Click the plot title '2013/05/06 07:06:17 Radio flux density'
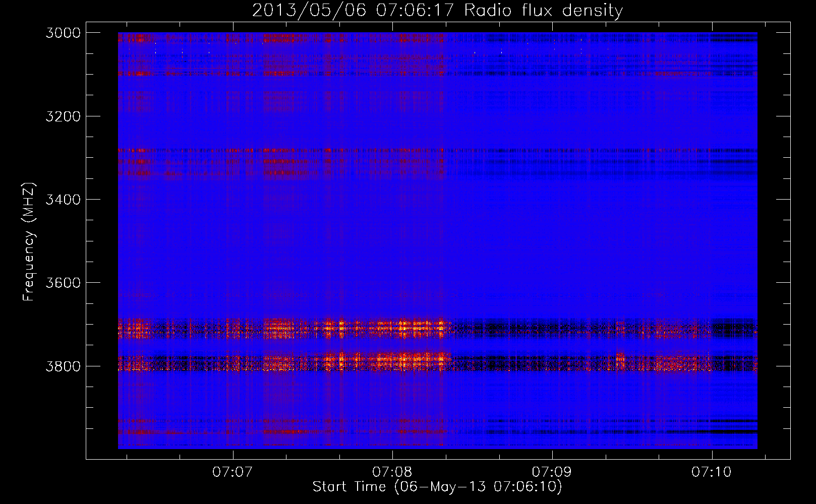Screen dimensions: 816x504 coord(437,10)
